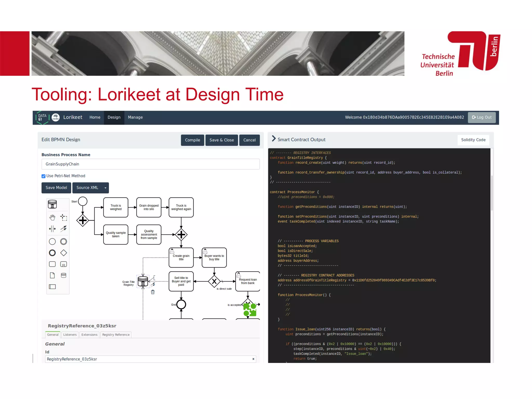Switch to Registry Reference tab
This screenshot has height=399, width=532.
116,335
